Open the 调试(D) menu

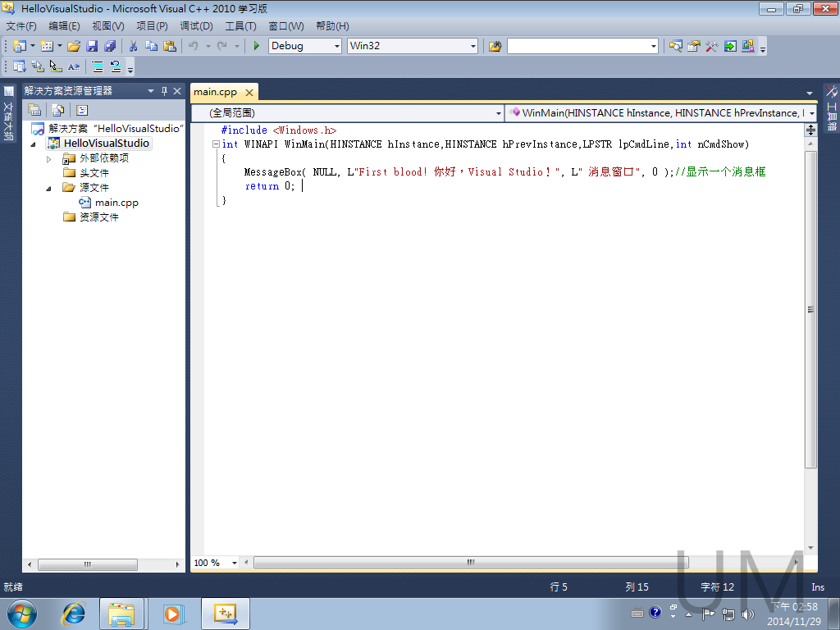pos(197,25)
